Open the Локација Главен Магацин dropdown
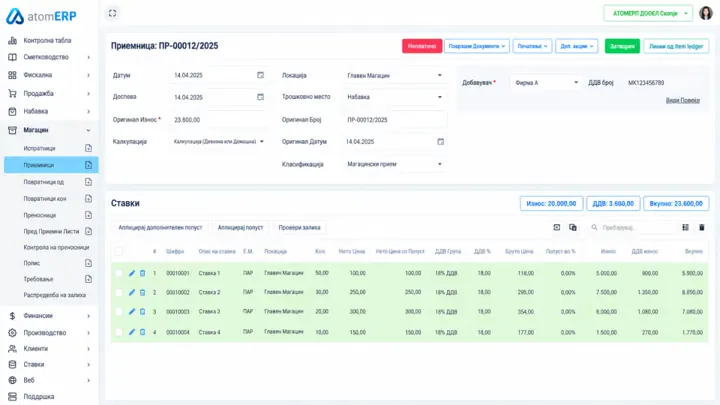This screenshot has width=720, height=405. (394, 75)
